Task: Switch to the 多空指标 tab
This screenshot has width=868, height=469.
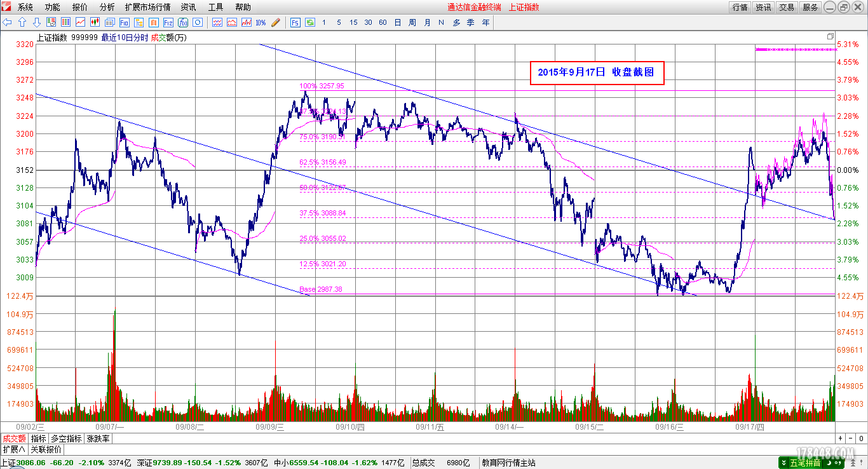Action: point(66,438)
